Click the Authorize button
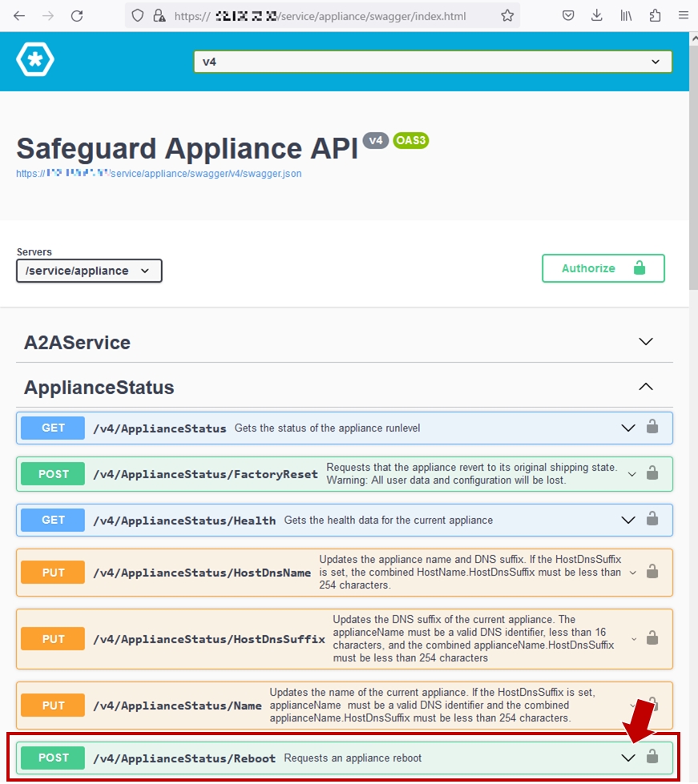 pos(603,268)
